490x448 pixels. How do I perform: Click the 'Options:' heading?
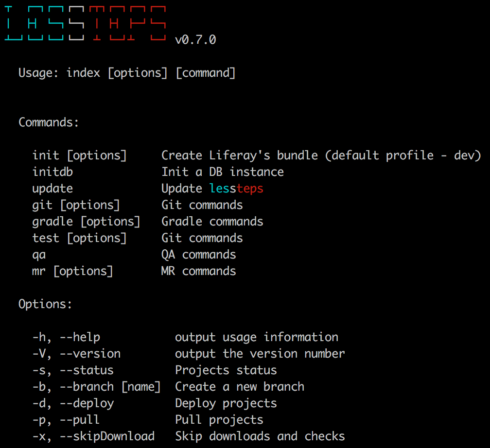pos(45,304)
